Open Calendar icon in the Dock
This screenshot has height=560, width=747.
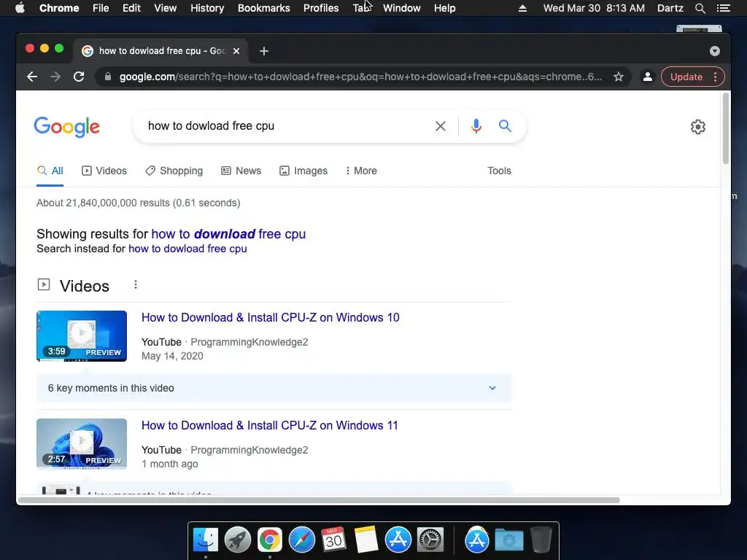click(x=333, y=540)
